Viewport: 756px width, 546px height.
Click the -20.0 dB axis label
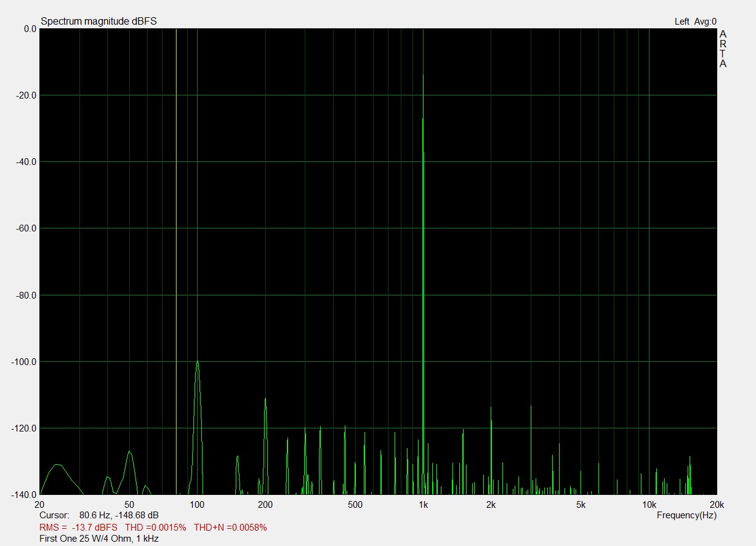pyautogui.click(x=25, y=95)
